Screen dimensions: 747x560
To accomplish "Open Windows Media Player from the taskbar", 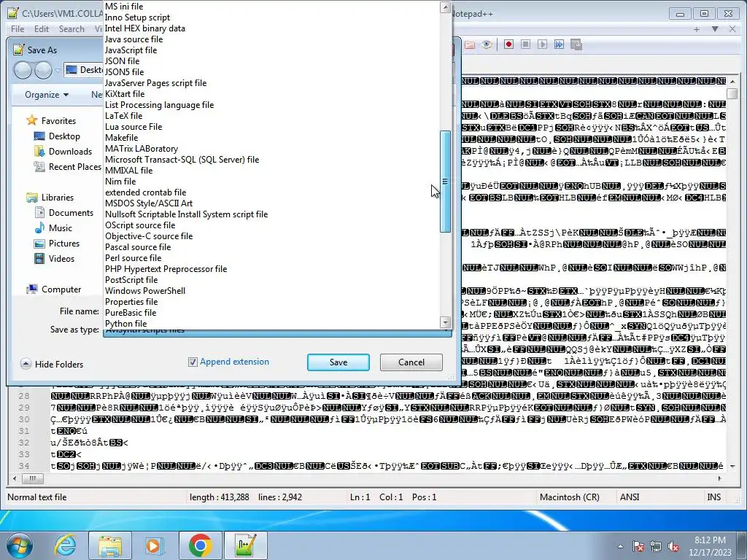I will pos(155,545).
